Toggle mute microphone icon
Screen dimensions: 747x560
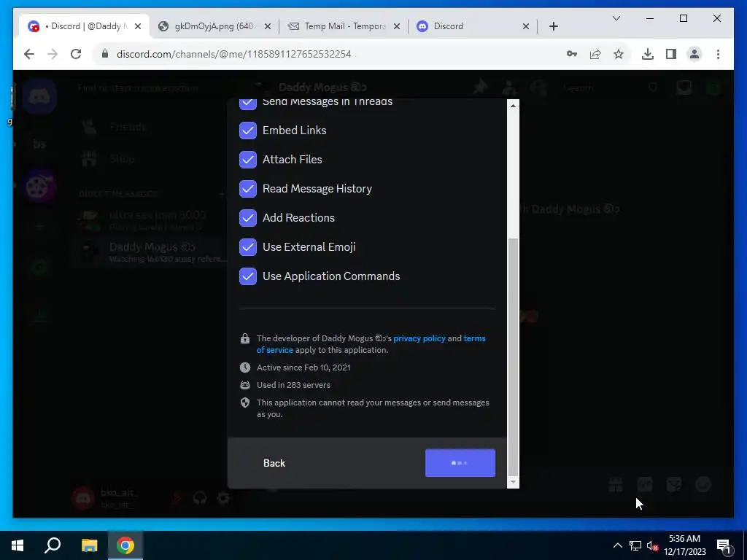coord(177,498)
